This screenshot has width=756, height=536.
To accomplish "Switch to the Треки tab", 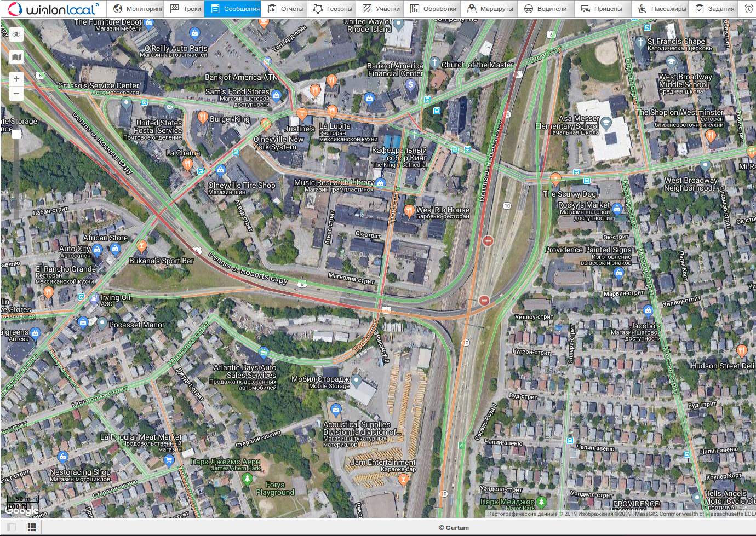I will point(186,9).
